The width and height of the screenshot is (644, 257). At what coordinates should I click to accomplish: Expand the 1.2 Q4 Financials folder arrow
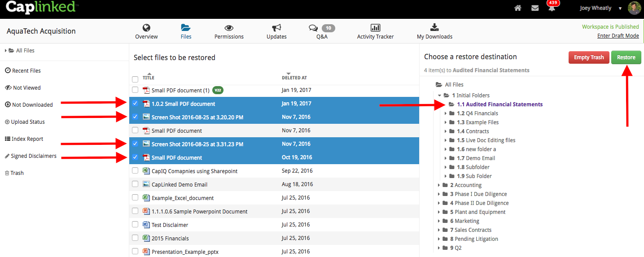pos(446,113)
